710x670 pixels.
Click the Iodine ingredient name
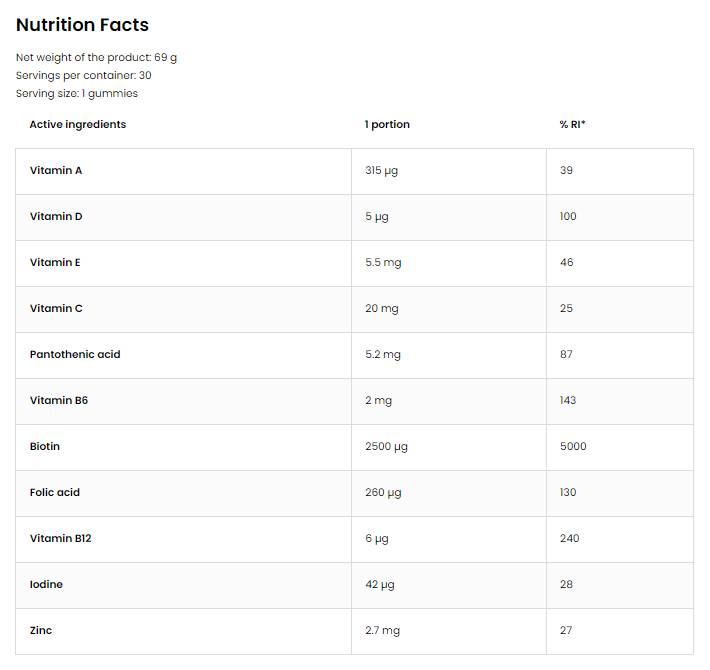click(x=46, y=585)
